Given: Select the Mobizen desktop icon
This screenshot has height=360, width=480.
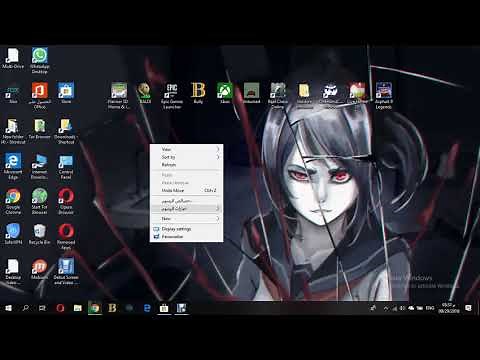Looking at the screenshot, I should [40, 269].
